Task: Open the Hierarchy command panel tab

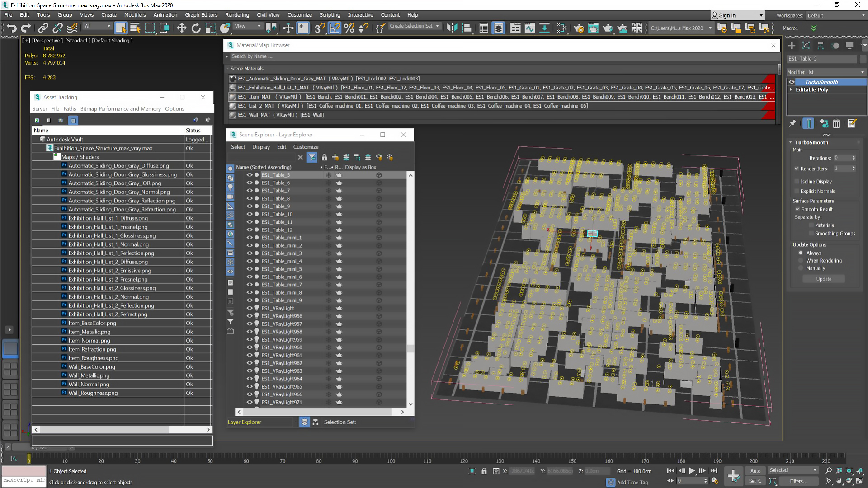Action: pos(821,46)
